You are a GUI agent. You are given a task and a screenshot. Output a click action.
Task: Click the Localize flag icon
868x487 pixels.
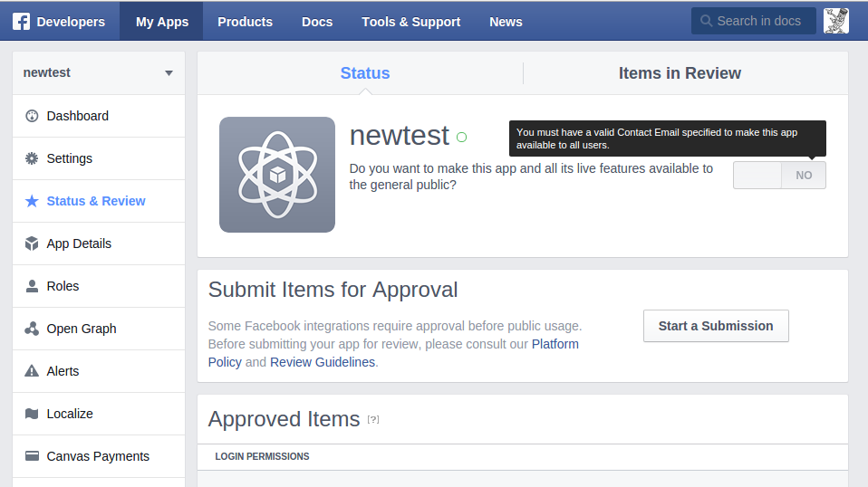32,414
